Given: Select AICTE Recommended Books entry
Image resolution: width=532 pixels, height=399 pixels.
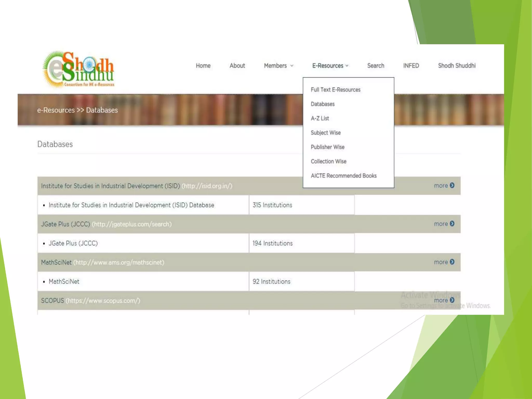Looking at the screenshot, I should 343,176.
